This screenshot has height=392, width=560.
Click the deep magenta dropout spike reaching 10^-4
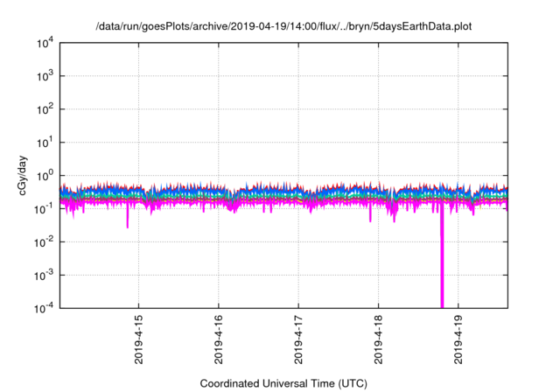442,255
